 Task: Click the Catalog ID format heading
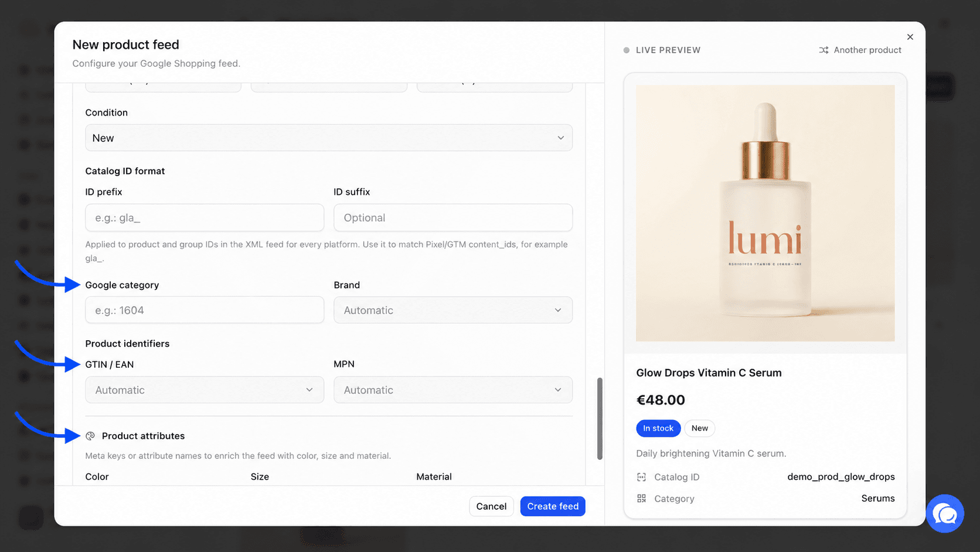tap(125, 171)
